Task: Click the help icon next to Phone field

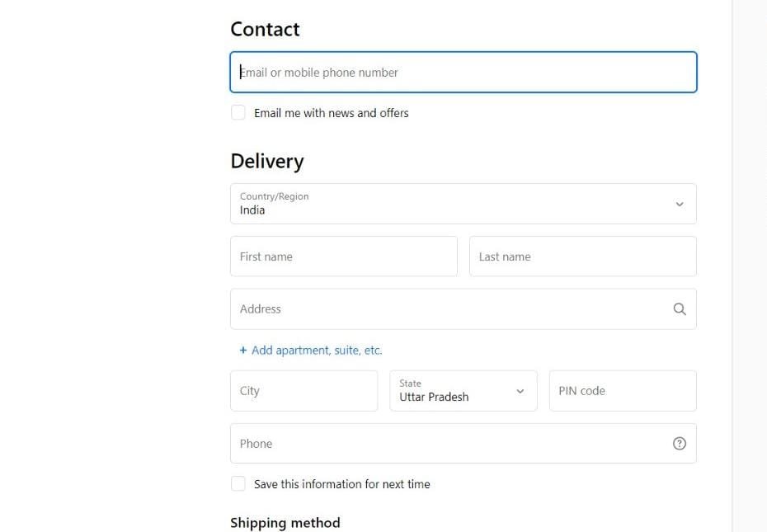Action: click(x=680, y=443)
